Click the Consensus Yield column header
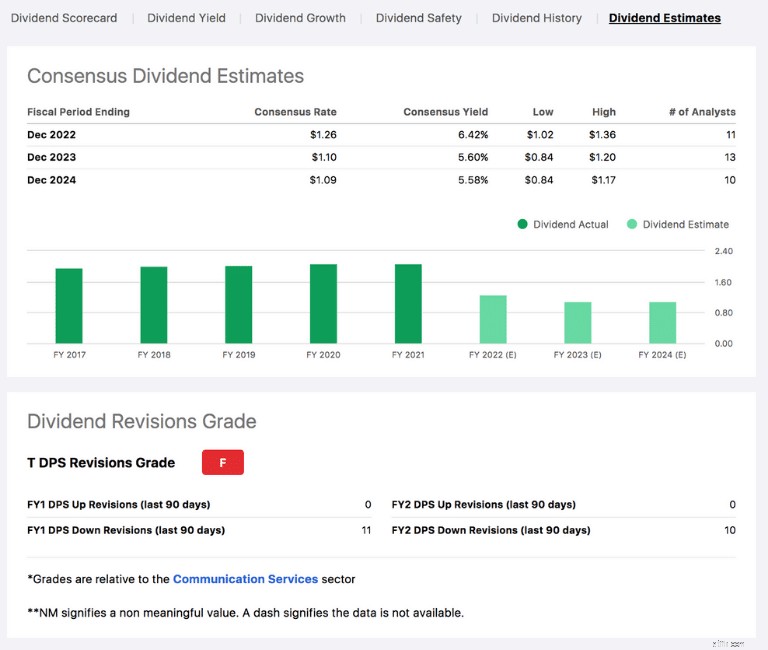This screenshot has width=768, height=650. click(x=445, y=112)
